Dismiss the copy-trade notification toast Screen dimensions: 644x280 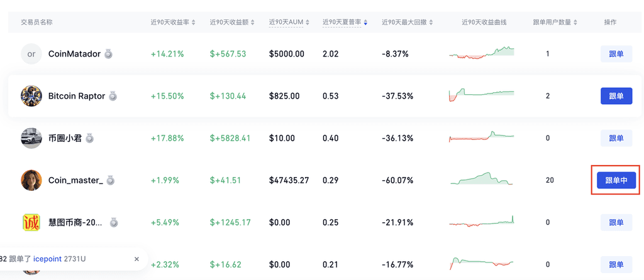[x=136, y=259]
